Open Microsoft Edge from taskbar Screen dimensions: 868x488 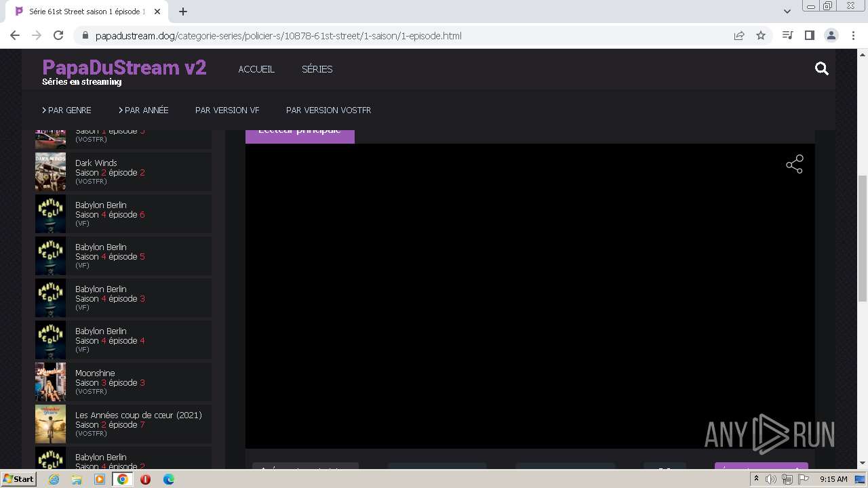169,479
